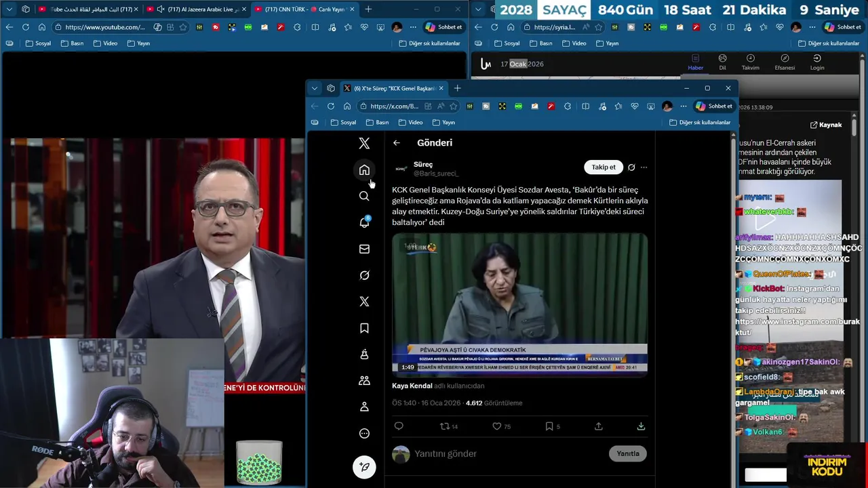Click the Süreç account avatar

click(401, 169)
